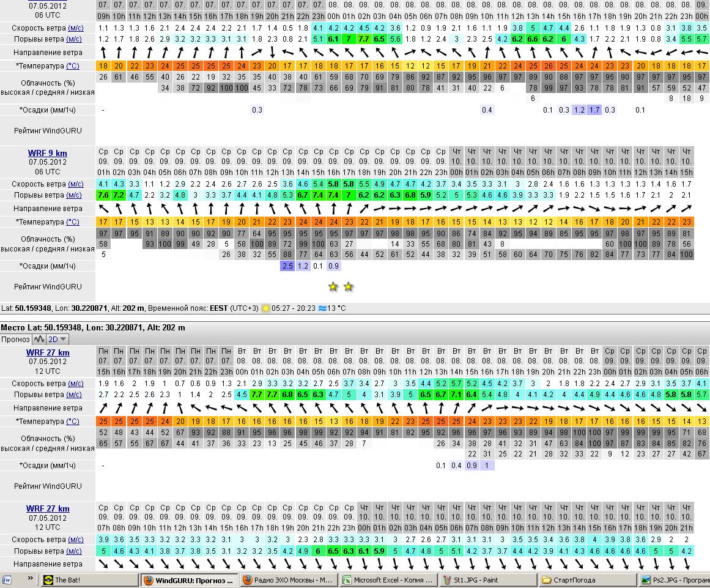This screenshot has width=710, height=588.
Task: Click the graph view icon beside Прогноз
Action: (x=39, y=339)
